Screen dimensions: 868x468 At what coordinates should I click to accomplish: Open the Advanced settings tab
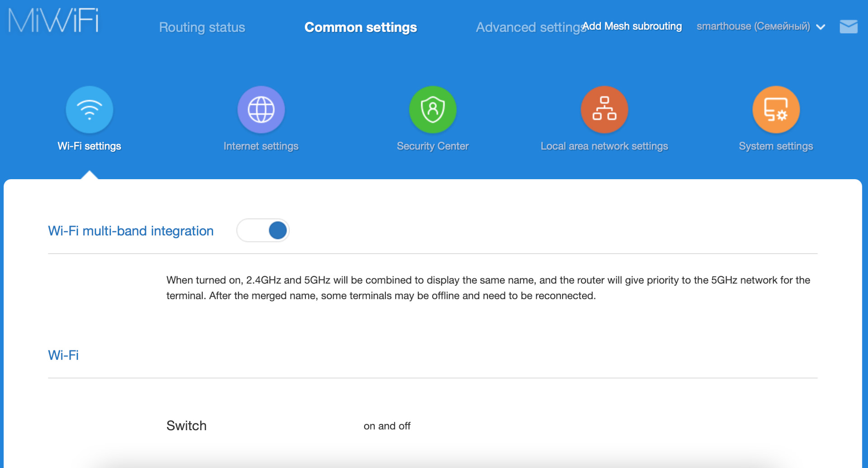(528, 28)
